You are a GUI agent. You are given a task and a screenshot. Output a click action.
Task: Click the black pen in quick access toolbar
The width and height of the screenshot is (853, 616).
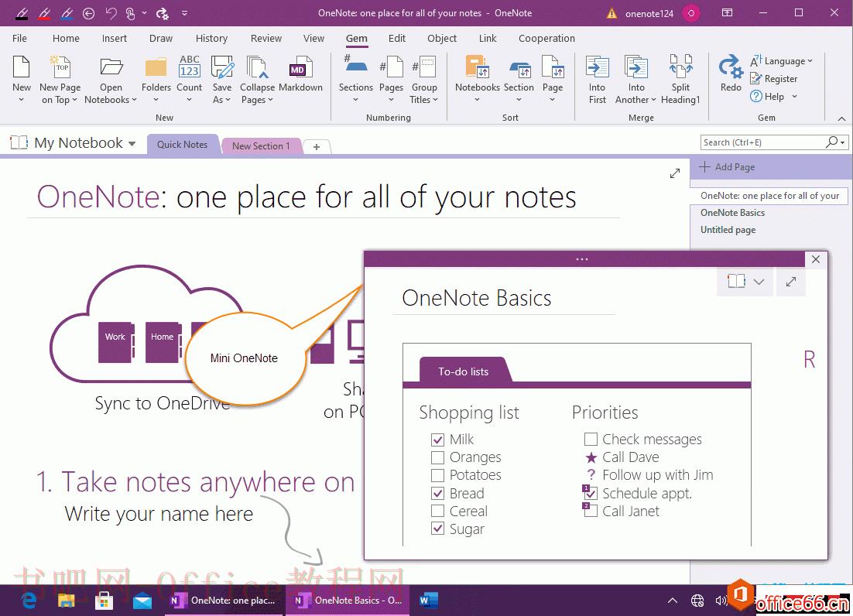click(22, 13)
